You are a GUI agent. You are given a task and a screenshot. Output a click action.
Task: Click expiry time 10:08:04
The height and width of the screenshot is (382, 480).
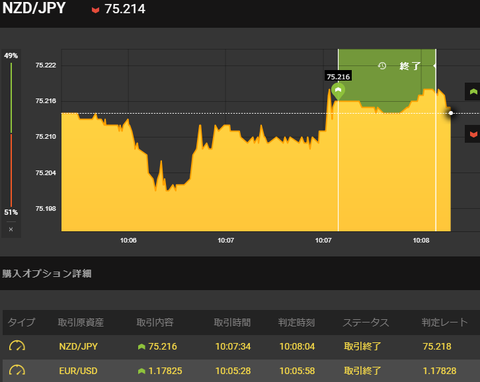[297, 346]
